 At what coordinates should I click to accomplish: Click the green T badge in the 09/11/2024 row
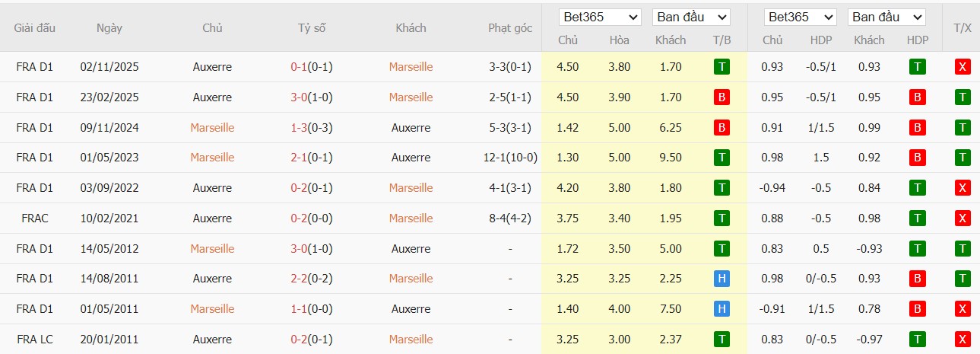(963, 128)
